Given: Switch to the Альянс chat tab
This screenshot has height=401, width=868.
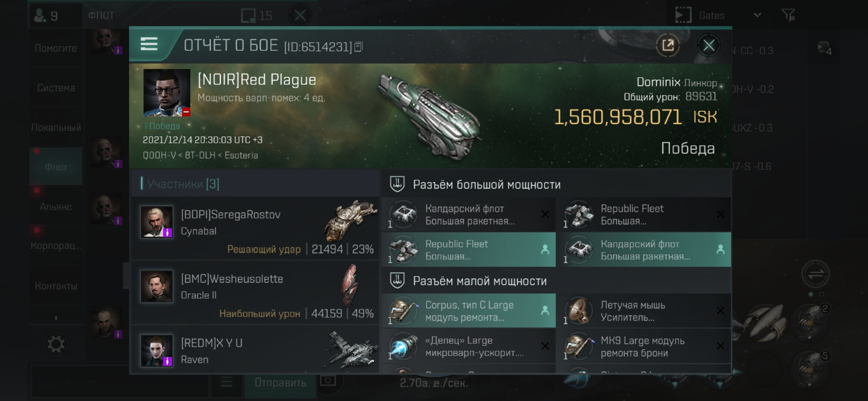Looking at the screenshot, I should click(x=56, y=207).
